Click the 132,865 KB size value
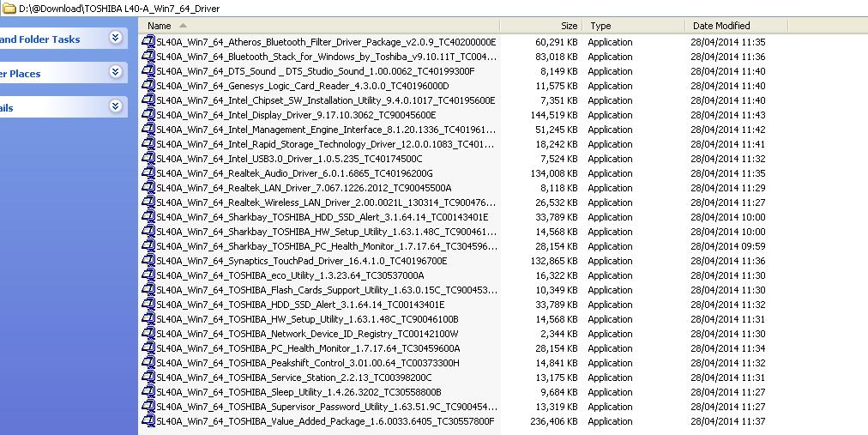868x435 pixels. coord(553,261)
